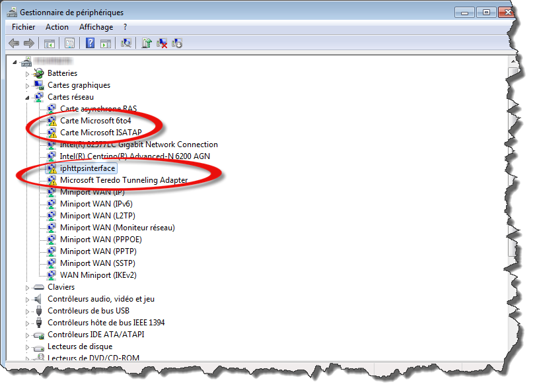The width and height of the screenshot is (535, 392).
Task: Select Intel Centrino Advanced-N 6200 AGN
Action: click(135, 156)
